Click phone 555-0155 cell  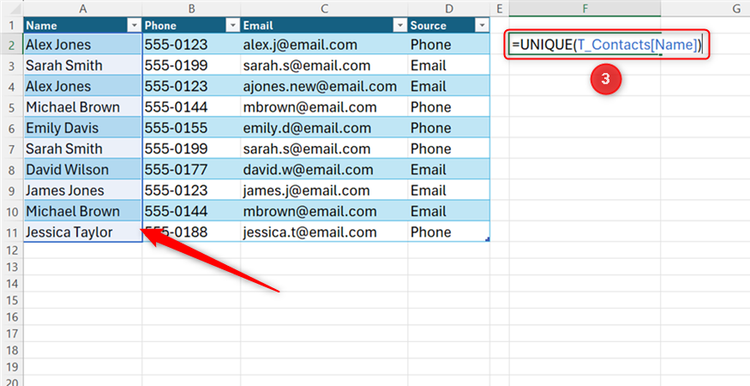191,128
